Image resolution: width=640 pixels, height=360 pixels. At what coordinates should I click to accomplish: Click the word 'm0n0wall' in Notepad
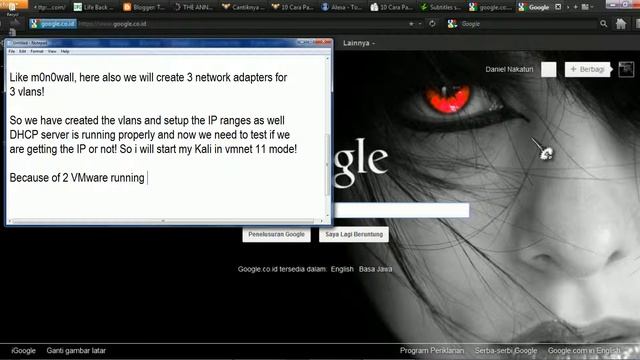[53, 78]
